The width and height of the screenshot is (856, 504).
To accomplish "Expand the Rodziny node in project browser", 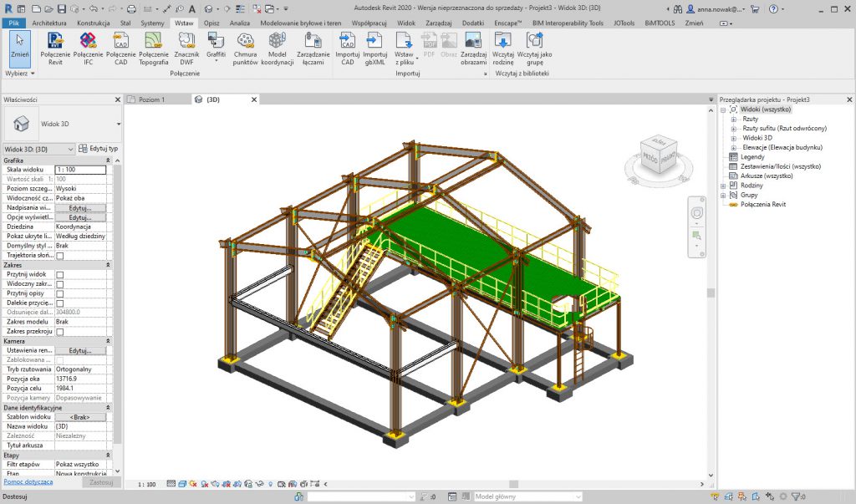I will [724, 186].
